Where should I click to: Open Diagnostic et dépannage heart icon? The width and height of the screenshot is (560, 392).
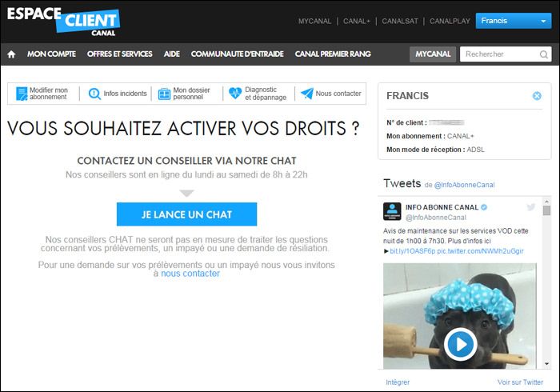pyautogui.click(x=235, y=94)
